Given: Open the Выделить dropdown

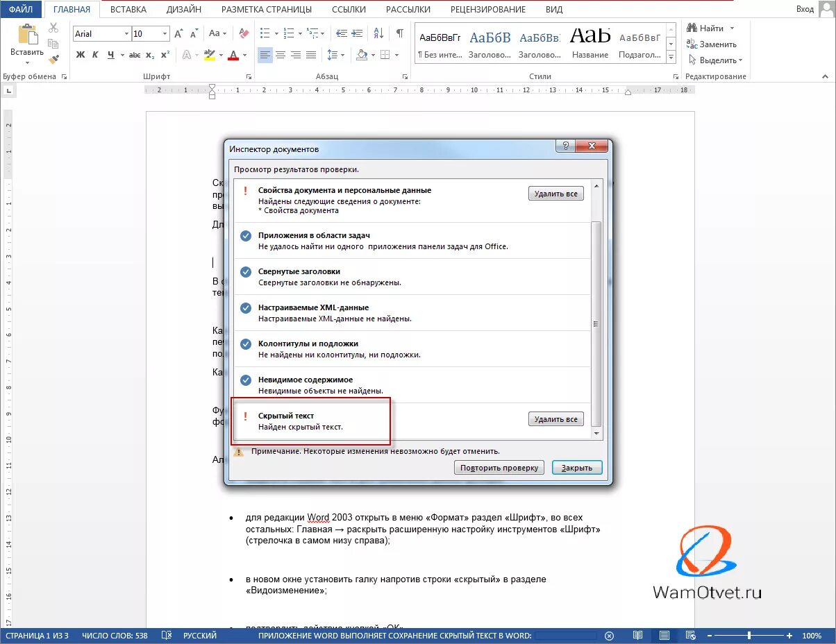Looking at the screenshot, I should pyautogui.click(x=714, y=60).
